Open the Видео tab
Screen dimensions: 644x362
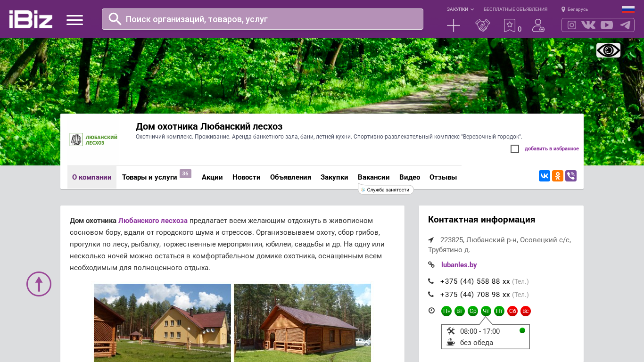click(x=410, y=177)
